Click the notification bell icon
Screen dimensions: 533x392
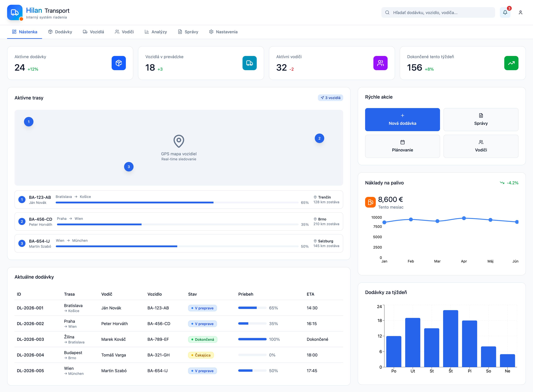click(505, 12)
